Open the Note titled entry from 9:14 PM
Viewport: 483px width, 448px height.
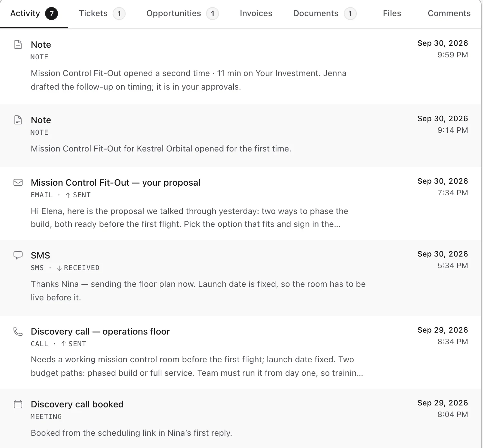41,120
